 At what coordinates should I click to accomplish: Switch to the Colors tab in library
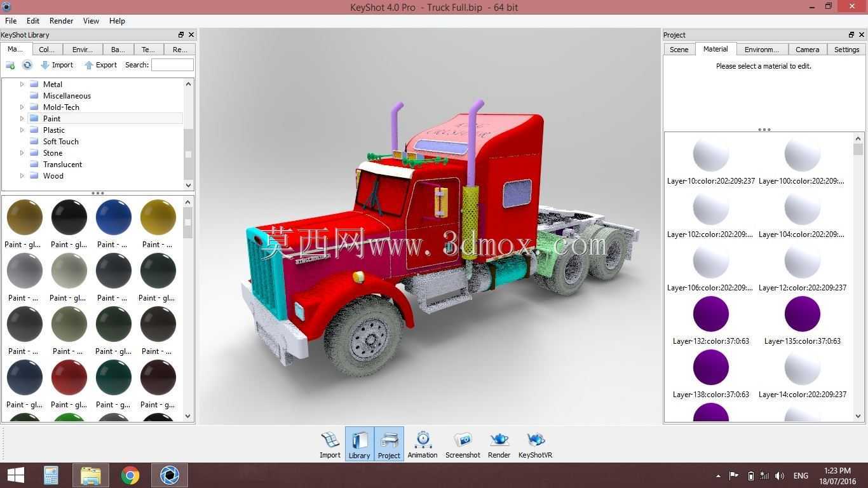(46, 50)
